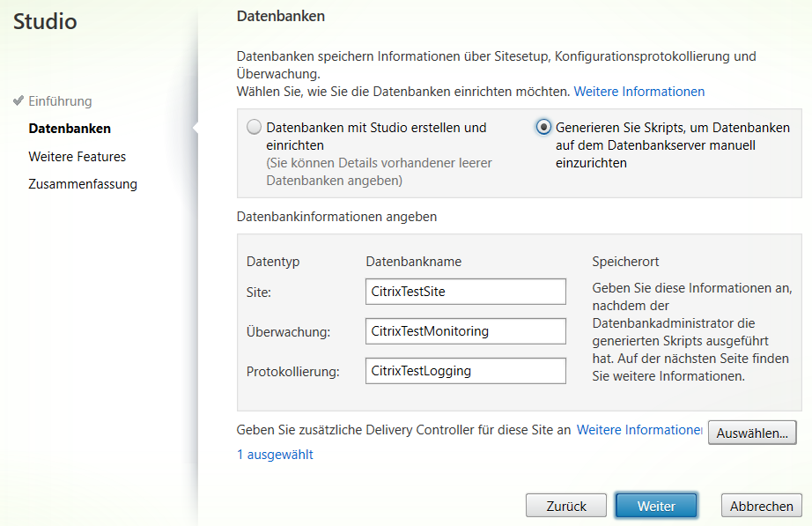Click the checkmark icon beside Einführung
This screenshot has width=812, height=526.
[18, 100]
